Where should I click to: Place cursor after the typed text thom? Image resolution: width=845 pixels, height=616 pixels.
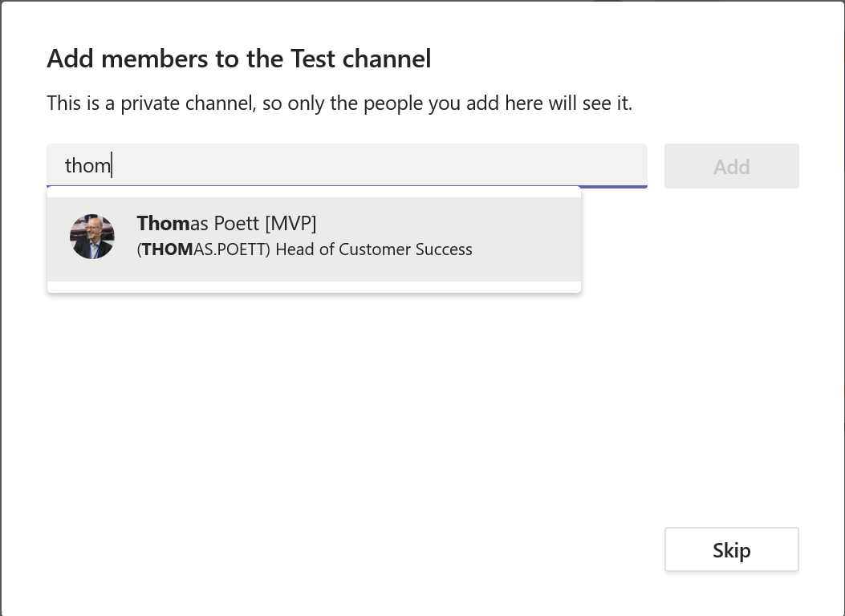pyautogui.click(x=111, y=165)
